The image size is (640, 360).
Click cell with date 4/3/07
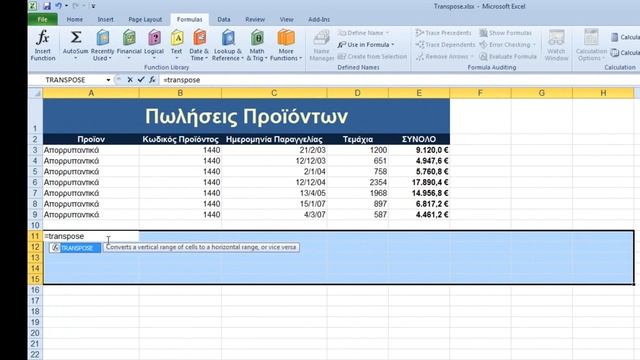click(274, 214)
